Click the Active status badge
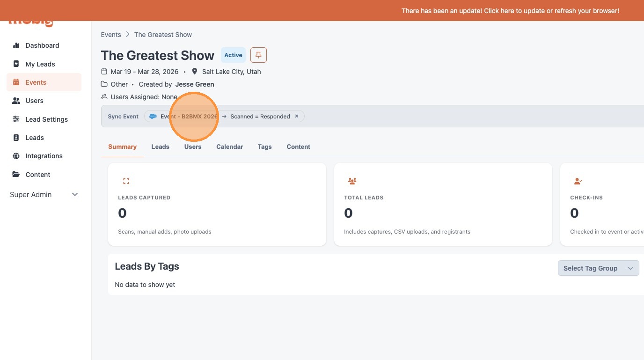Viewport: 644px width, 360px height. [x=233, y=55]
